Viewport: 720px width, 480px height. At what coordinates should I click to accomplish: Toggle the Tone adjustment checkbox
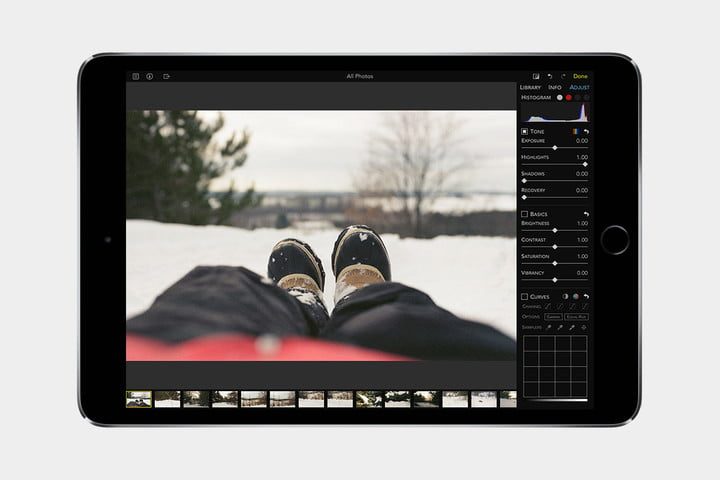524,131
